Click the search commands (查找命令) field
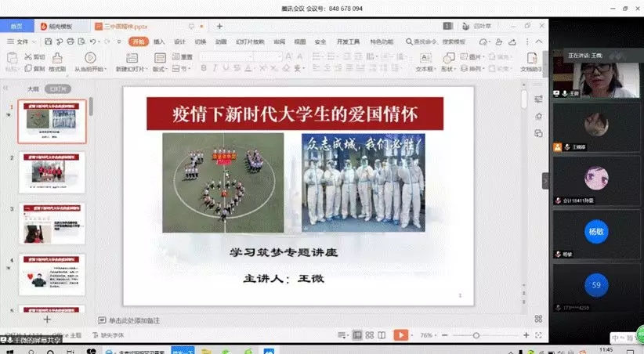 click(436, 42)
